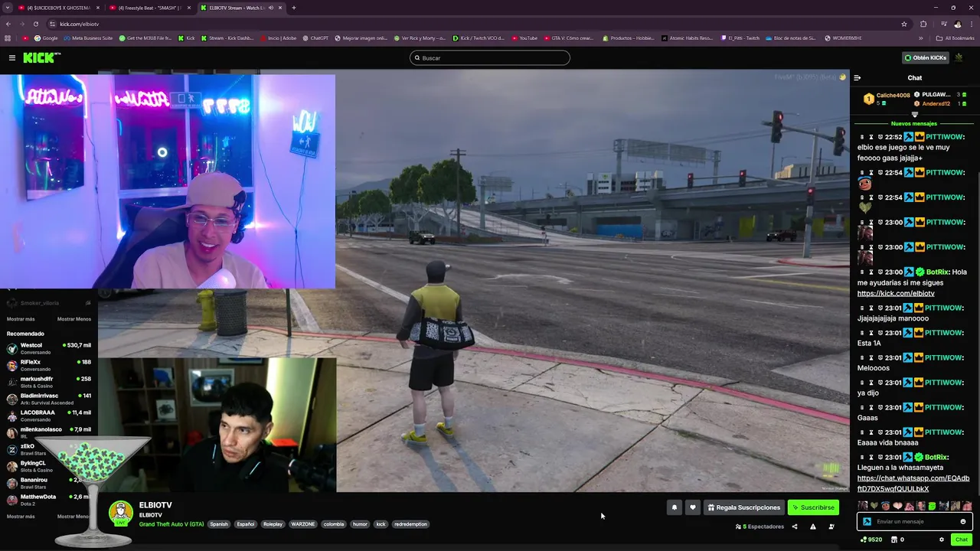Viewport: 980px width, 551px height.
Task: Select the Español tag
Action: 245,524
